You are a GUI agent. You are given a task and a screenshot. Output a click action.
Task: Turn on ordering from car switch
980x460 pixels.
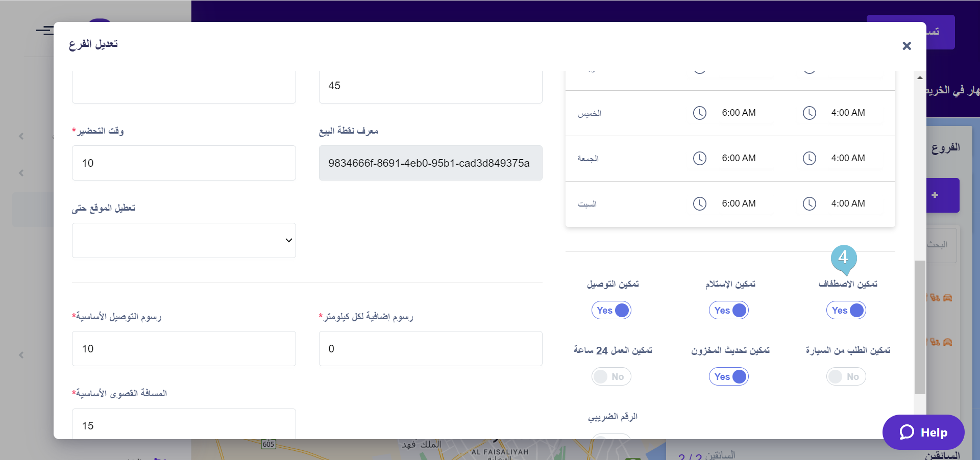[x=846, y=376]
